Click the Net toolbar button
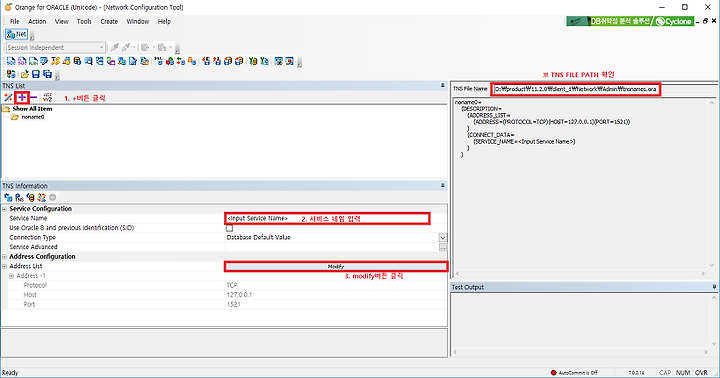Screen dimensions: 720x378 click(x=17, y=34)
